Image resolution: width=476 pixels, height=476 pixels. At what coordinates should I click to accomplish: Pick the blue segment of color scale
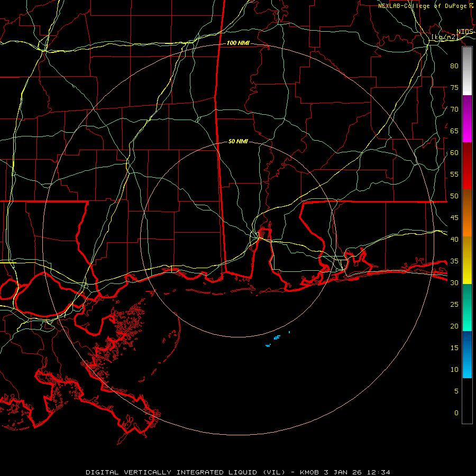click(467, 354)
